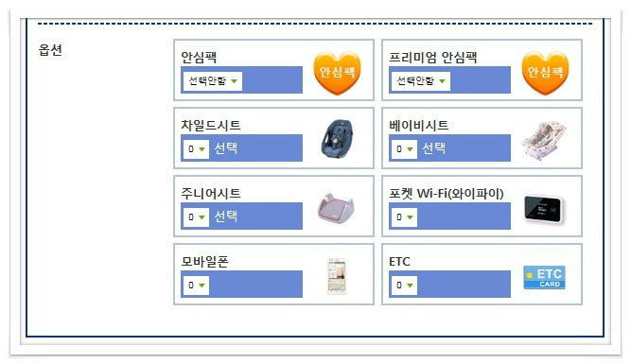Click the pocket Wi-Fi router image
The height and width of the screenshot is (364, 631).
(545, 209)
